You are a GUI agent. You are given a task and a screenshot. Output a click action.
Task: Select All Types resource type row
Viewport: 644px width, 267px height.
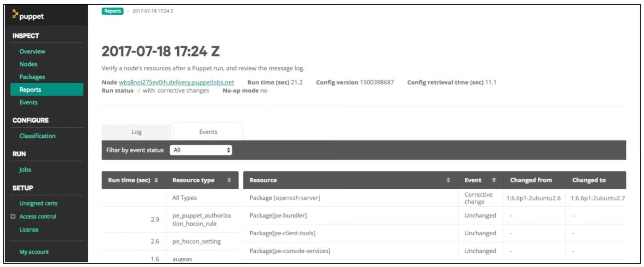pyautogui.click(x=184, y=198)
